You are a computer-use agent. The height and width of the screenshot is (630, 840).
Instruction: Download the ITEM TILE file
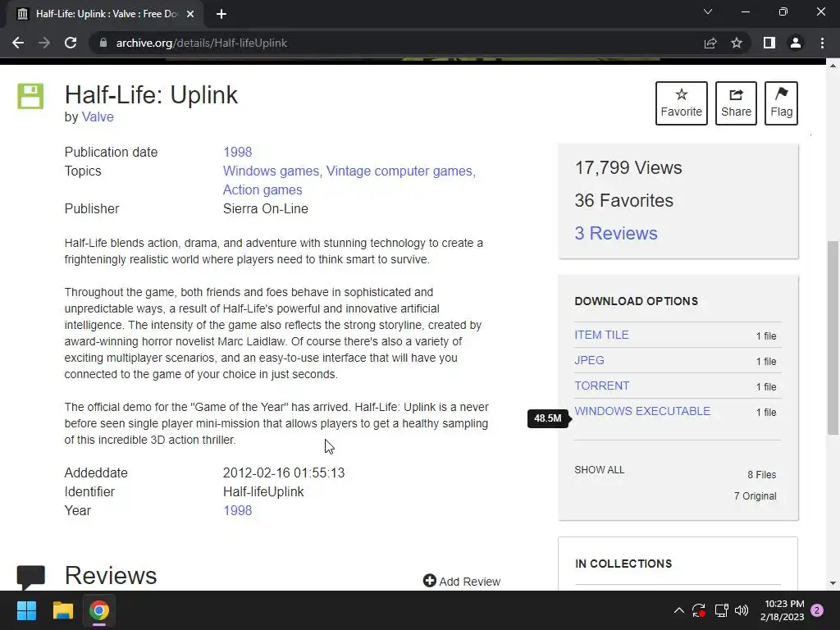click(x=601, y=335)
